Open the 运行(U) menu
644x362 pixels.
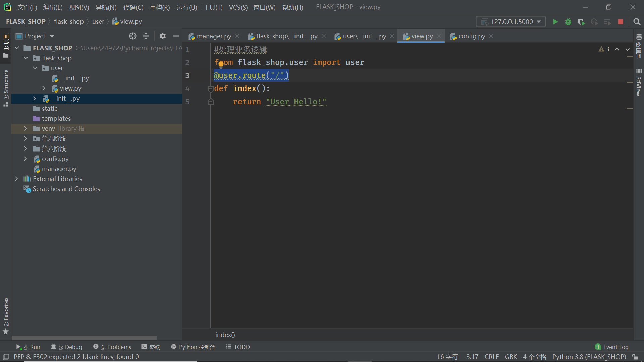tap(187, 7)
